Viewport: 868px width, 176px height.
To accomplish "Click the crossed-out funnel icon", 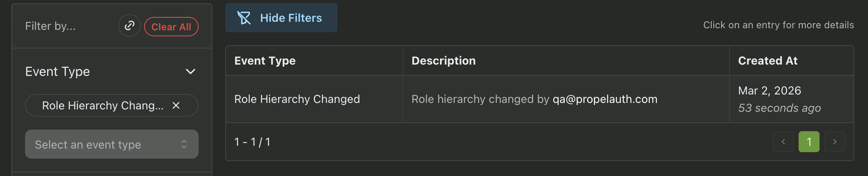I will click(x=244, y=18).
